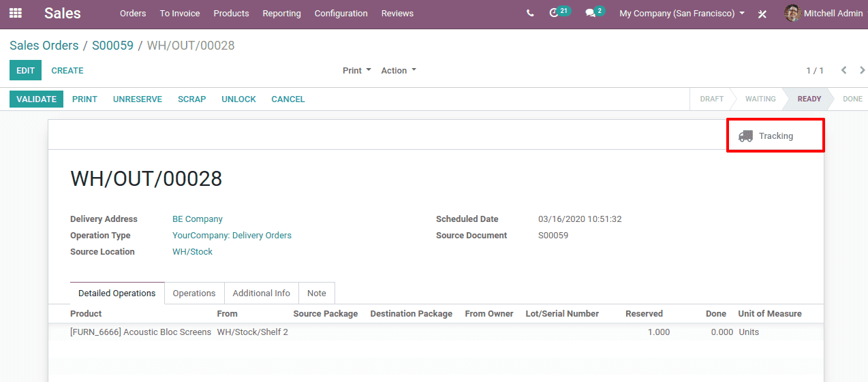The height and width of the screenshot is (382, 868).
Task: Select the READY status stage
Action: (809, 99)
